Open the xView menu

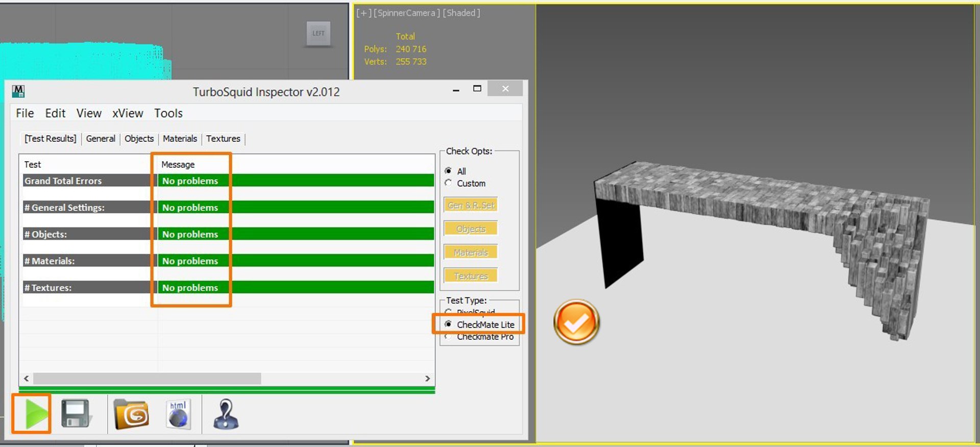[128, 113]
